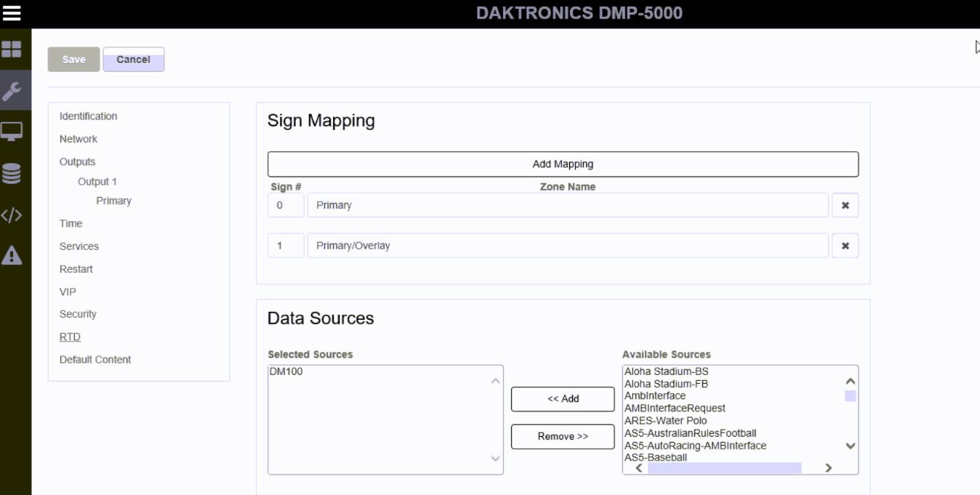This screenshot has height=495, width=980.
Task: Expand Output 1 in the settings tree
Action: coord(97,182)
